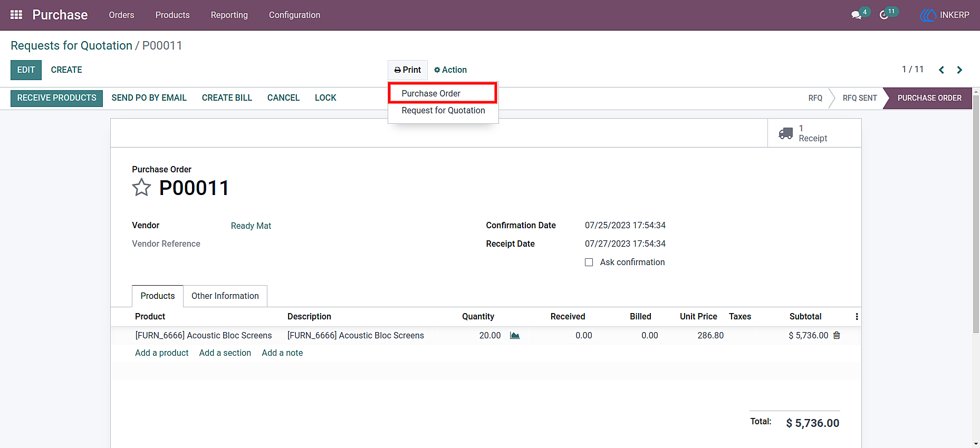Toggle the Ask confirmation checkbox
Image resolution: width=980 pixels, height=448 pixels.
click(x=589, y=262)
